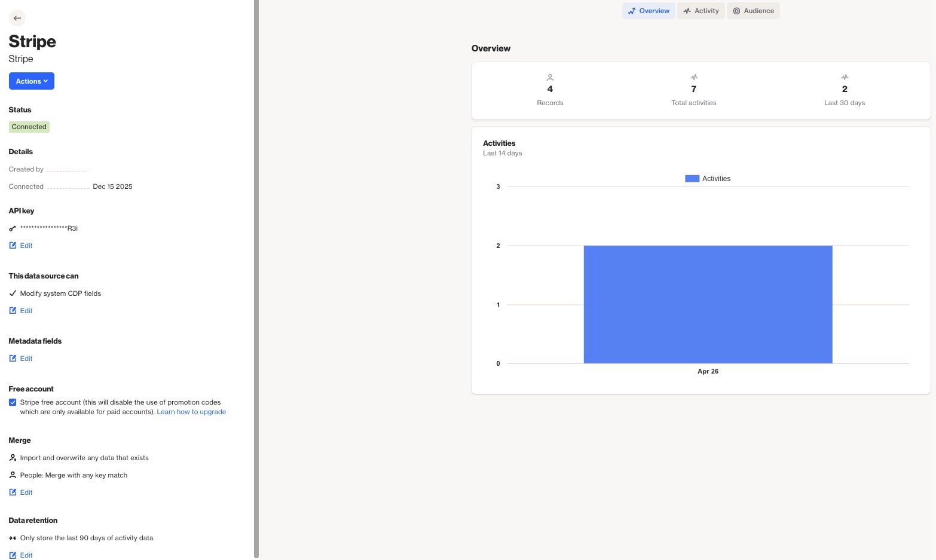This screenshot has width=936, height=560.
Task: Click the Stripe page title heading
Action: [32, 41]
